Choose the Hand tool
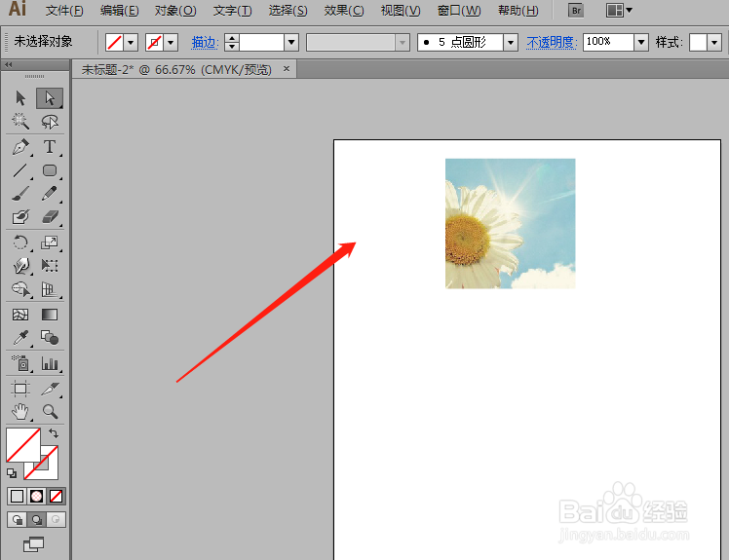 click(20, 412)
